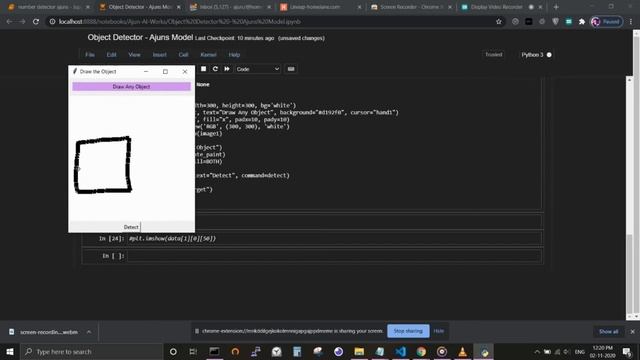
Task: Select the In [24] plt.imshow cell
Action: click(334, 238)
